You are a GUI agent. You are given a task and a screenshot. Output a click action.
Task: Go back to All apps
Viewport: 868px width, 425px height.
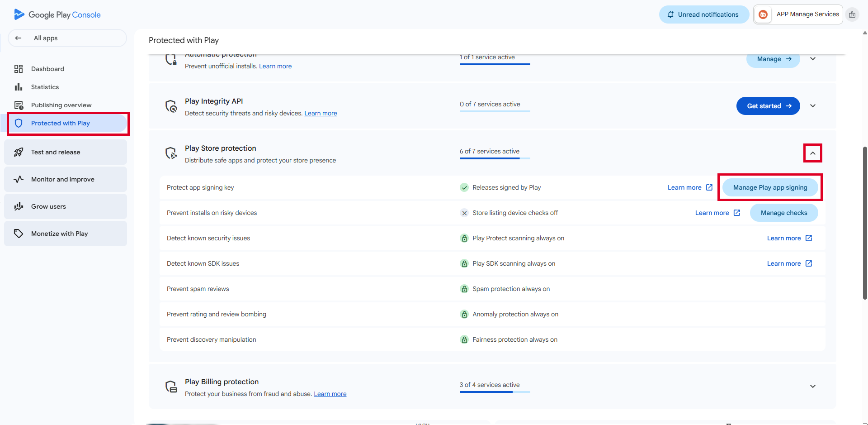point(67,38)
